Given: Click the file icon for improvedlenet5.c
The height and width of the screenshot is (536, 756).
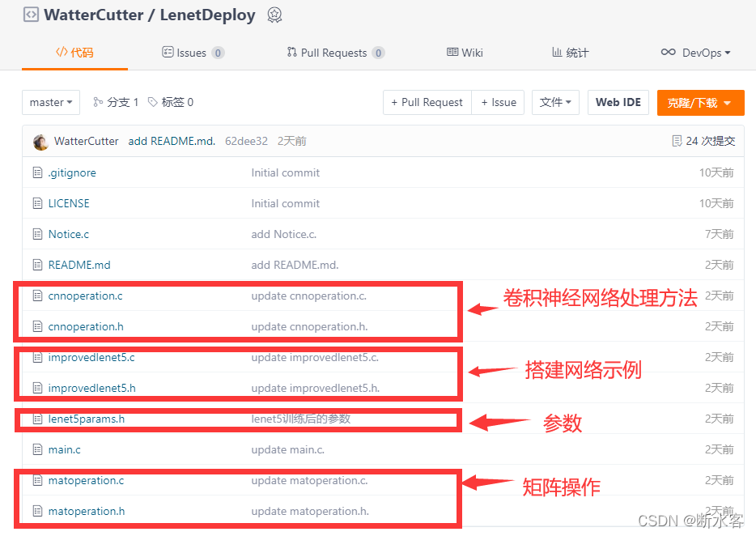Looking at the screenshot, I should pos(37,358).
